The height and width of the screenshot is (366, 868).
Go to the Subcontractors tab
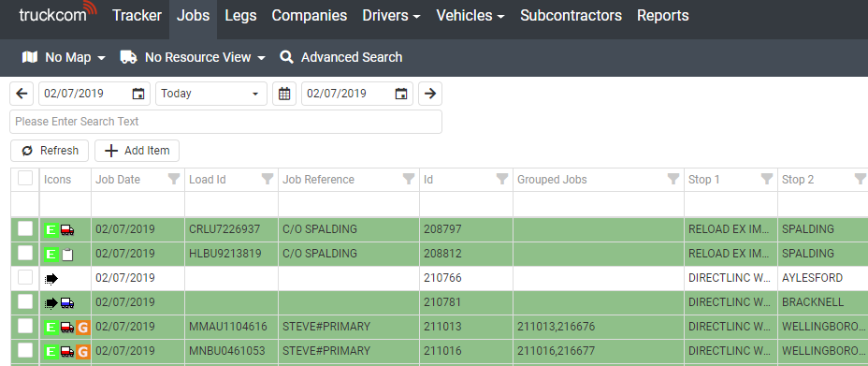click(571, 16)
